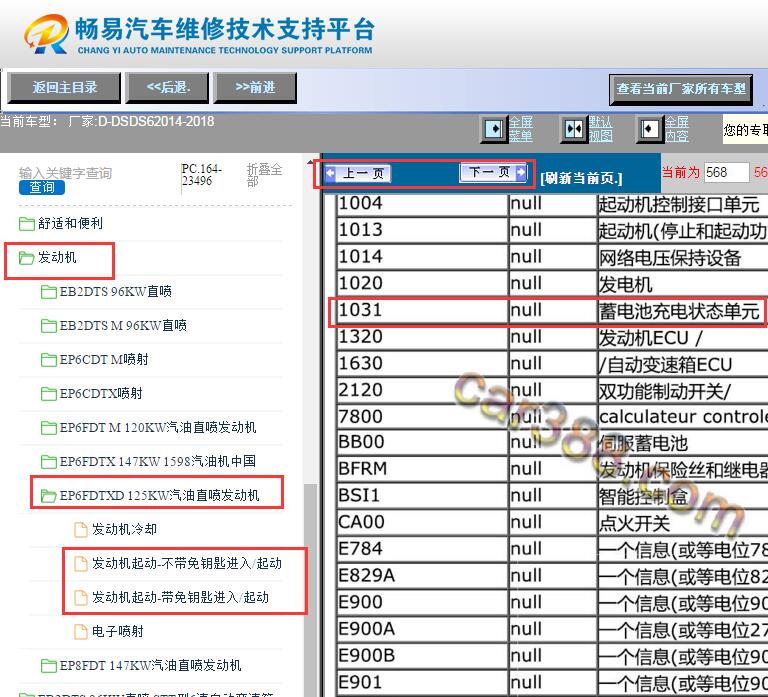Image resolution: width=768 pixels, height=697 pixels.
Task: Click the 畅易 platform logo icon
Action: [47, 33]
